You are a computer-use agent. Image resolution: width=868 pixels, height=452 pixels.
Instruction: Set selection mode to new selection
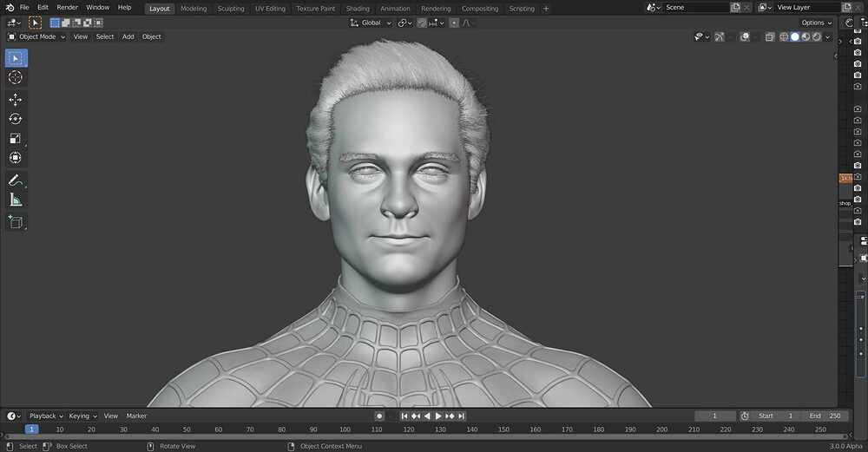(55, 23)
